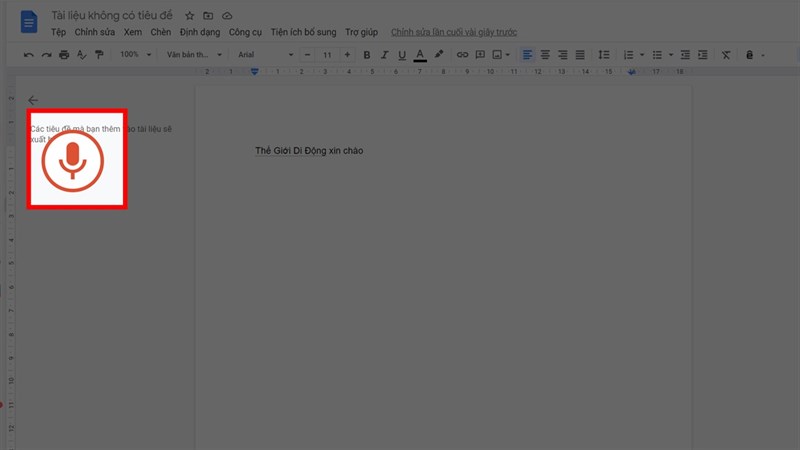Toggle bold formatting
The image size is (800, 450).
click(366, 55)
